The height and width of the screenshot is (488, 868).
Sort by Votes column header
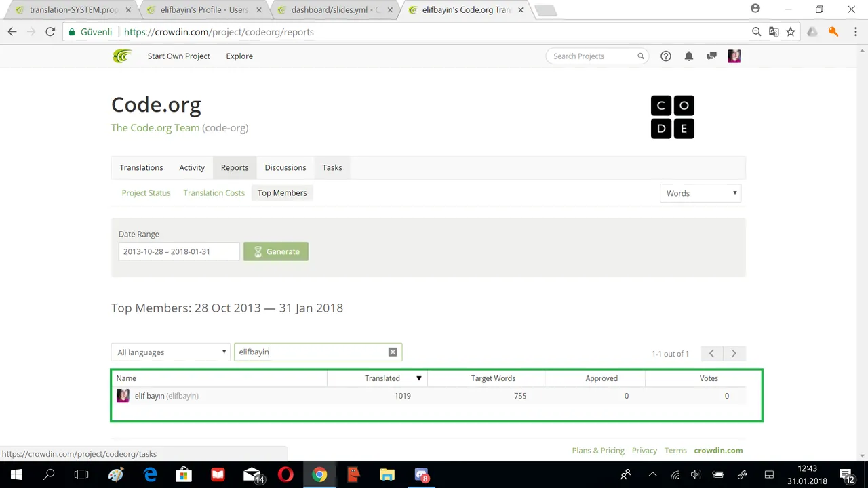(x=709, y=378)
